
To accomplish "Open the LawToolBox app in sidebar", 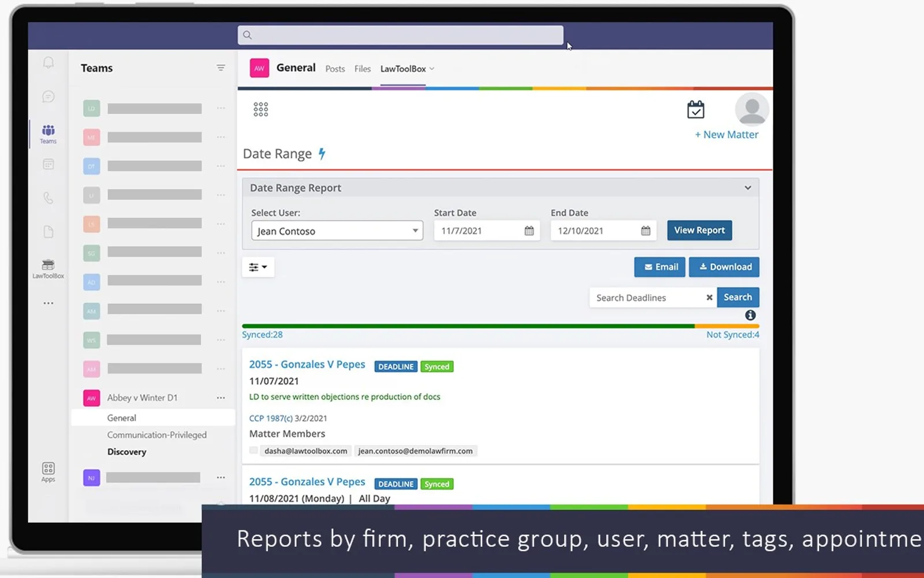I will [49, 269].
